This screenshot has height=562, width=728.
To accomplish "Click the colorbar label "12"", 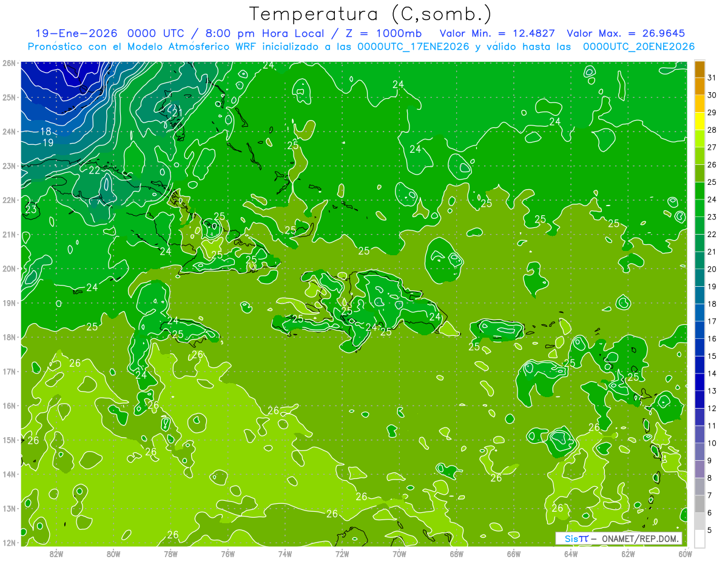I will point(712,408).
